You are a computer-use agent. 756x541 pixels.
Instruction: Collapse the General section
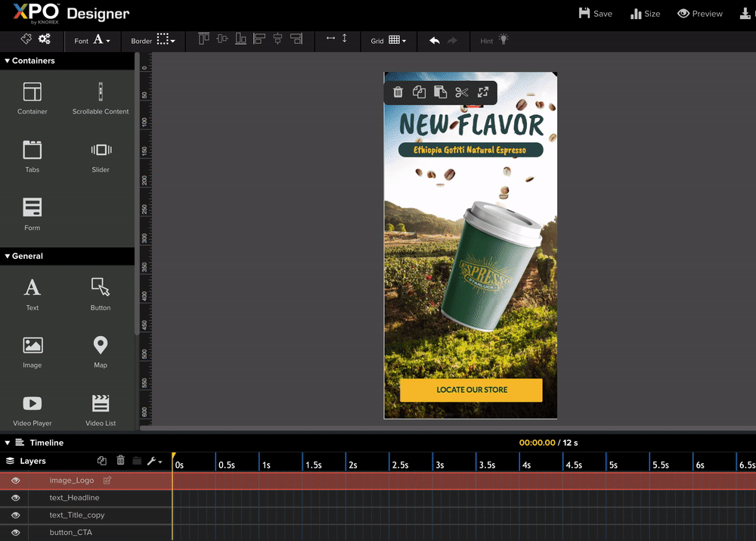pyautogui.click(x=8, y=257)
